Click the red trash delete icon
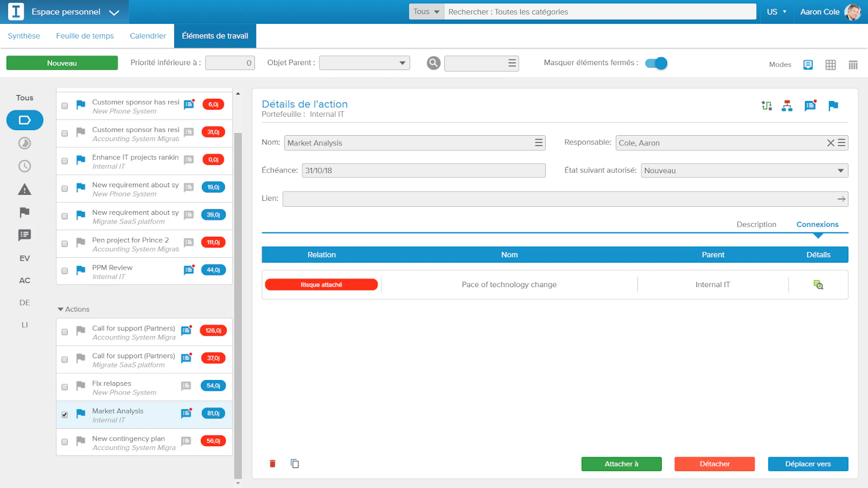 click(272, 464)
